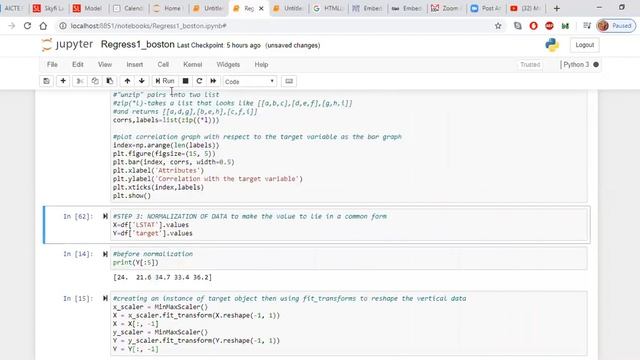Click the Jupyter logo
Image resolution: width=640 pixels, height=360 pixels.
67,44
